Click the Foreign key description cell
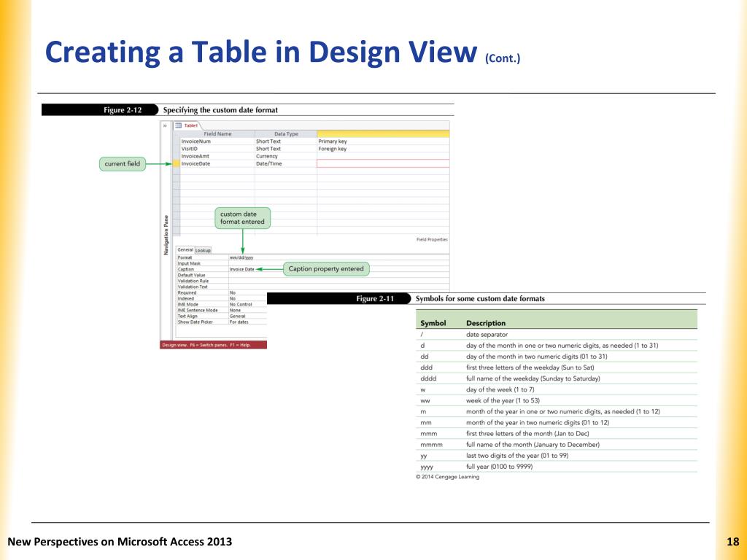747x560 pixels. click(383, 149)
